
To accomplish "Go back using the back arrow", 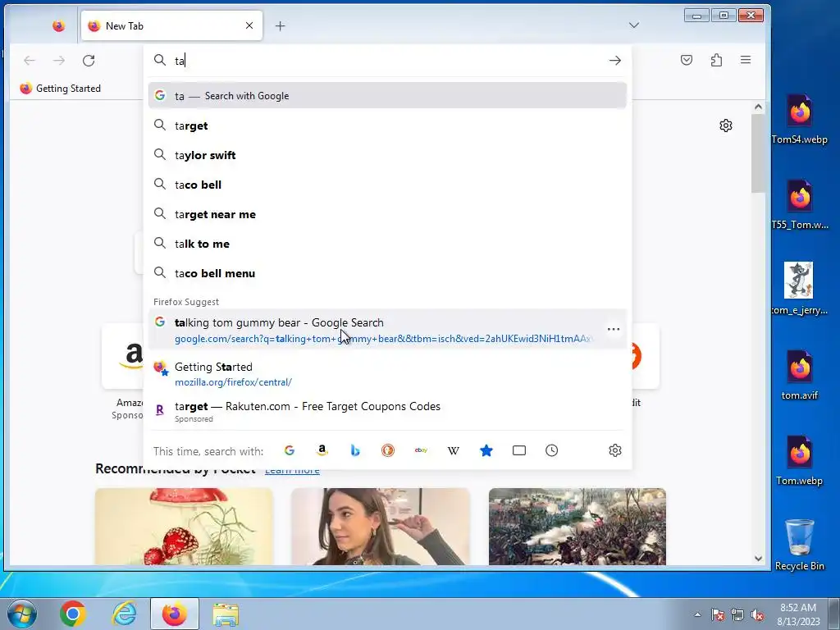I will point(30,61).
